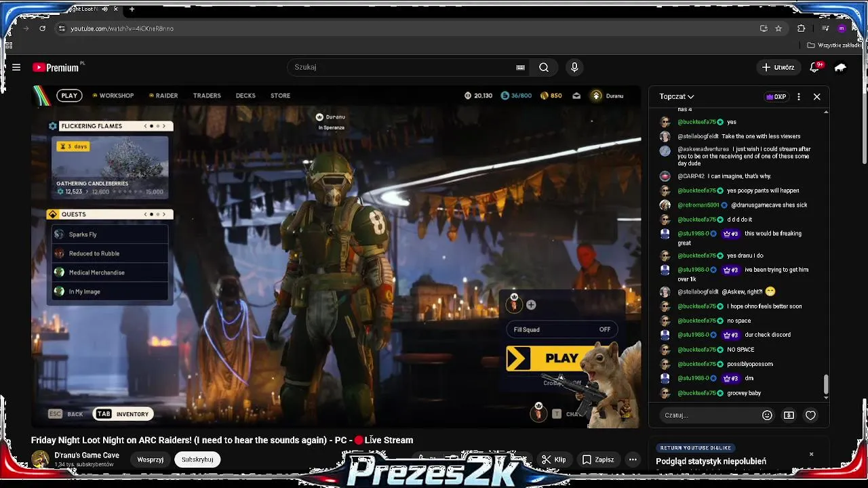The height and width of the screenshot is (488, 868).
Task: Open the D'ranu's Game Cave channel avatar
Action: (x=40, y=459)
